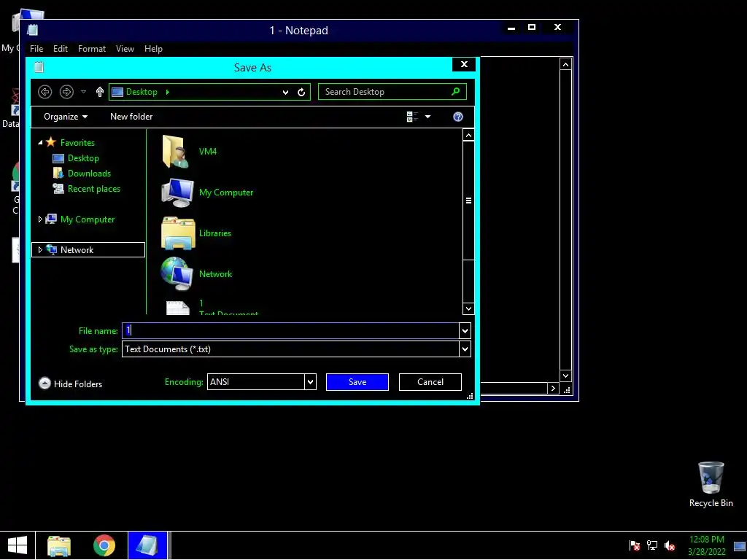
Task: Click the File name input box
Action: (x=290, y=330)
